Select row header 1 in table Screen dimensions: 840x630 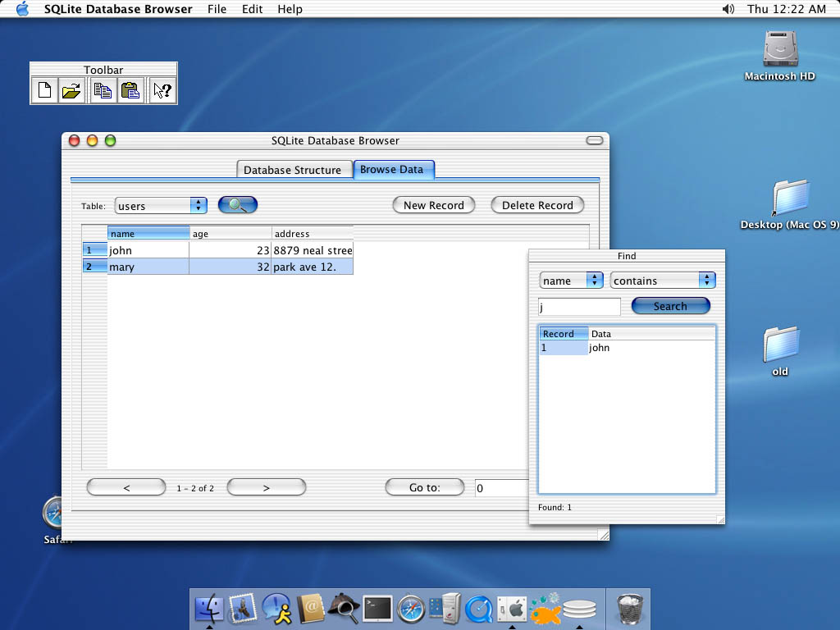95,250
